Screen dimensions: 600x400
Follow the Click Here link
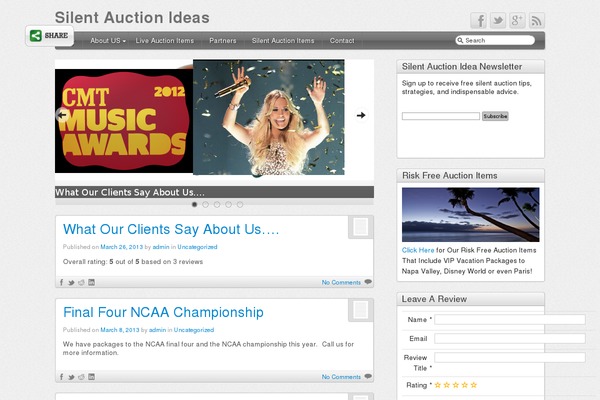418,250
